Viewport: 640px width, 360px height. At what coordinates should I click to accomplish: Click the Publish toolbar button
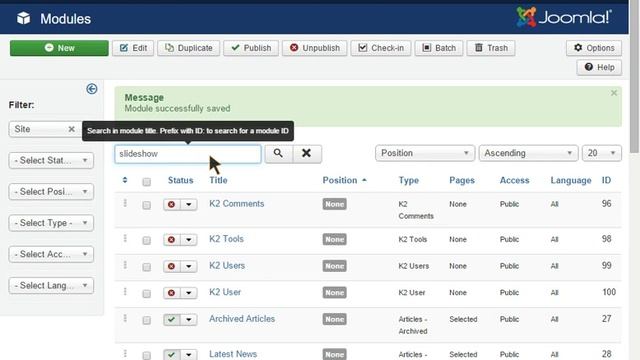251,48
